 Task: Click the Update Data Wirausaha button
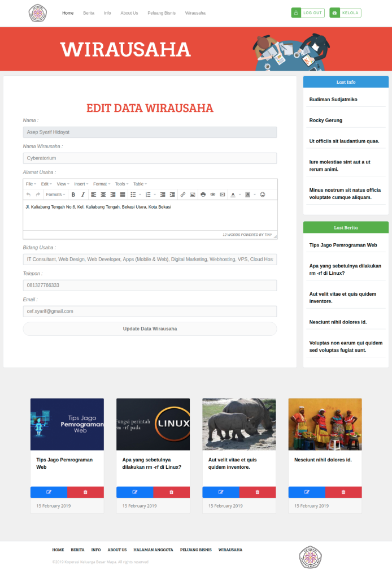pyautogui.click(x=150, y=329)
